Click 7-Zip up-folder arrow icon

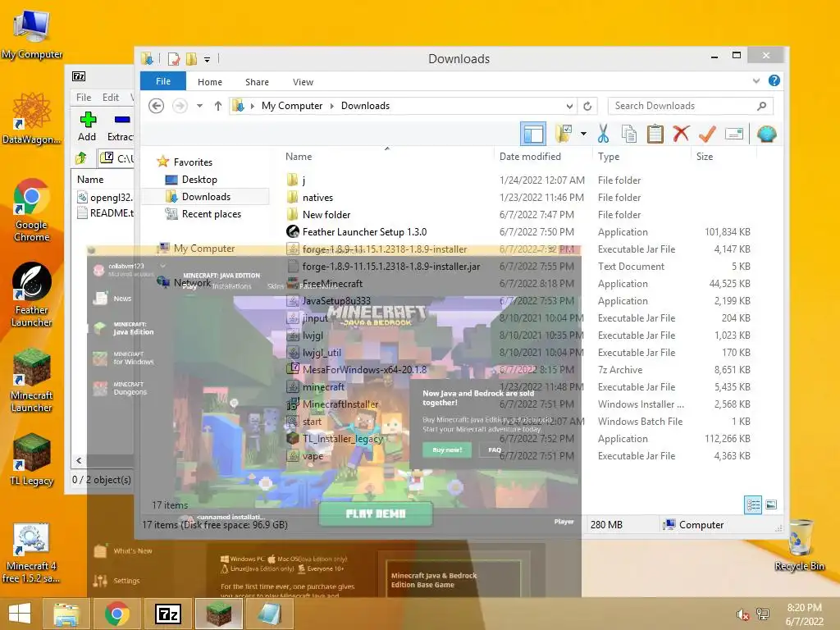tap(81, 158)
